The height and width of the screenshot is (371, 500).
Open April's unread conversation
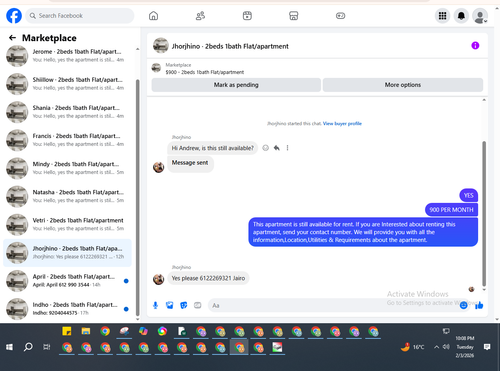68,281
